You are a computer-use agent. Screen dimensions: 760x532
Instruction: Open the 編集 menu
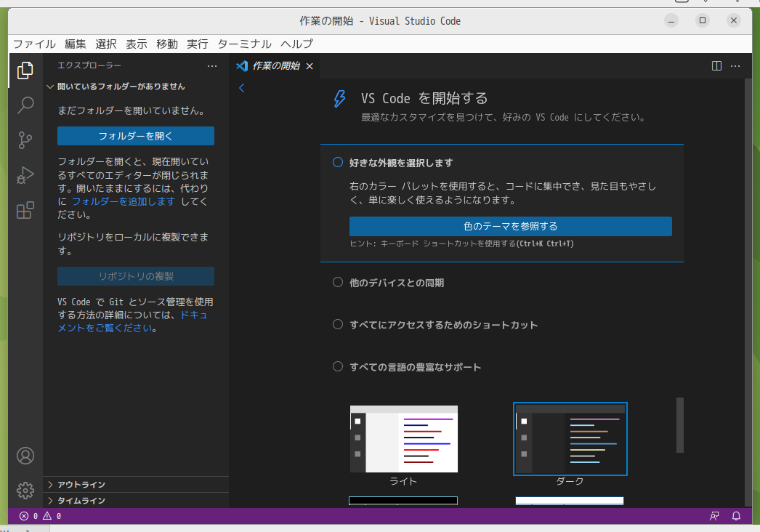(x=75, y=44)
